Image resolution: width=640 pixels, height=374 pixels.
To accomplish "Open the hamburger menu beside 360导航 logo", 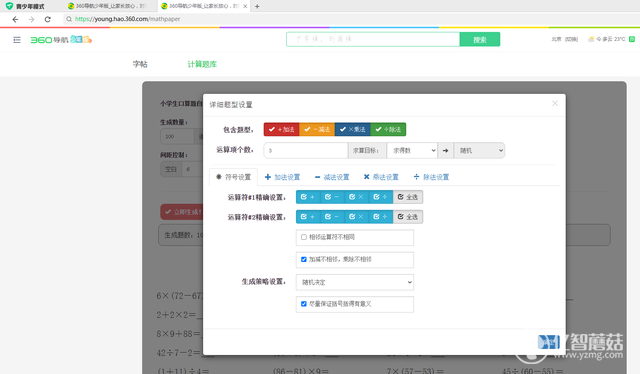I will 17,40.
